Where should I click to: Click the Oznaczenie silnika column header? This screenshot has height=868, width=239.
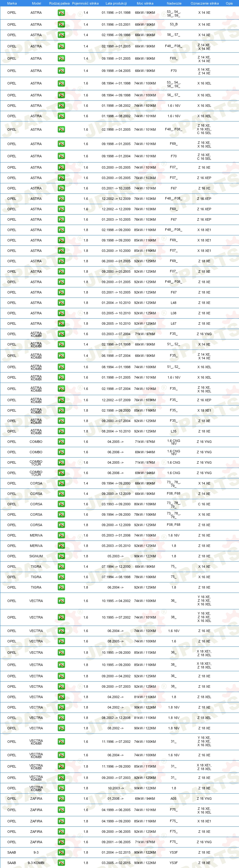pos(205,3)
